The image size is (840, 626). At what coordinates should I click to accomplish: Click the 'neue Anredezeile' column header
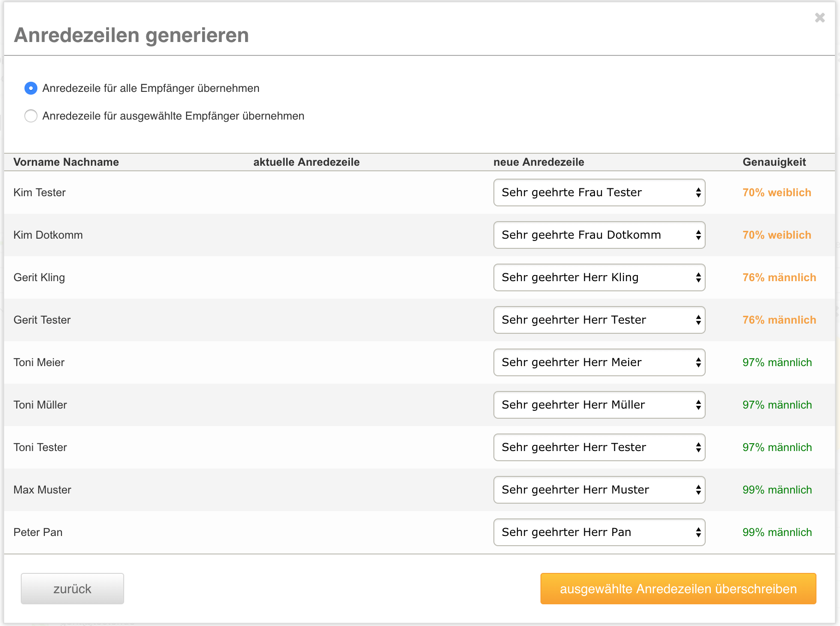click(539, 162)
